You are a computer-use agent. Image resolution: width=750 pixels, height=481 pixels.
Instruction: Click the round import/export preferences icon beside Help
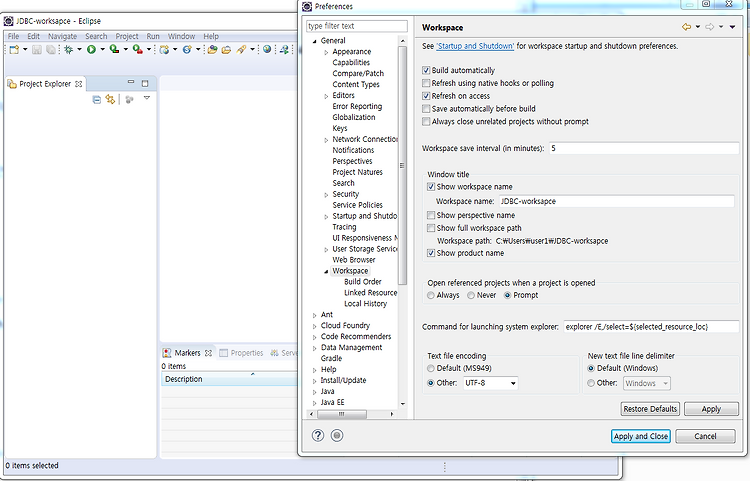click(337, 435)
